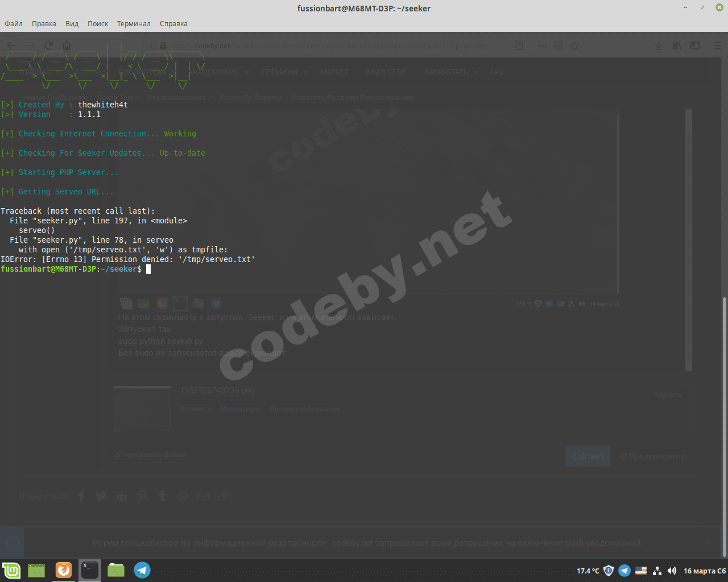728x582 pixels.
Task: Click the 17.4 °C temperature indicator
Action: pyautogui.click(x=588, y=571)
